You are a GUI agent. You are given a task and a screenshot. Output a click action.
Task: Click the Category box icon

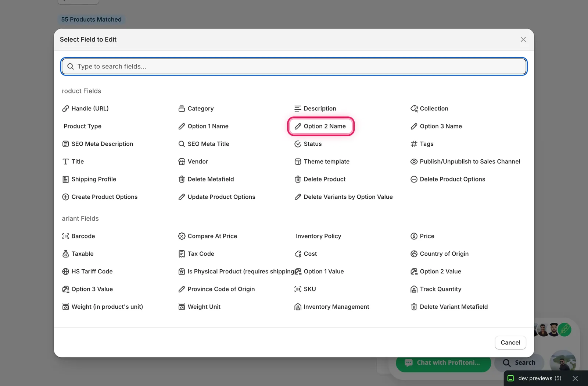coord(182,109)
